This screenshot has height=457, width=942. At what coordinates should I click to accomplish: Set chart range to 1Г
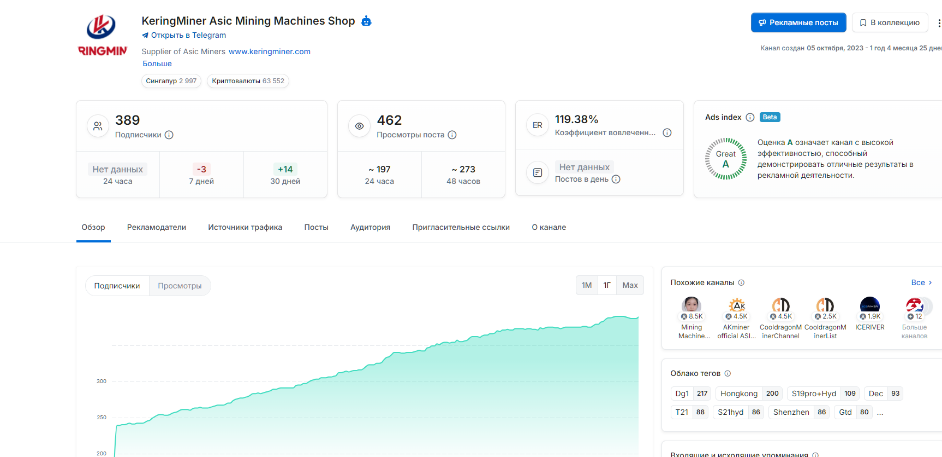coord(607,285)
